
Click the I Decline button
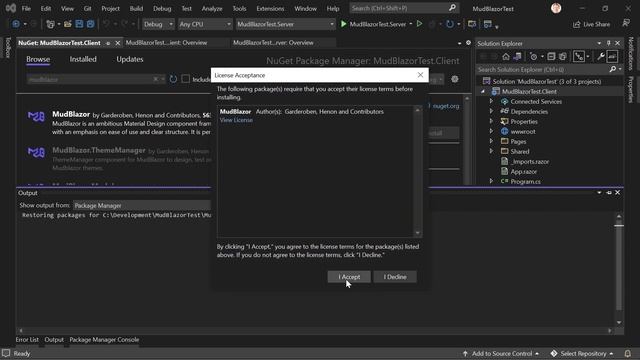pos(395,277)
